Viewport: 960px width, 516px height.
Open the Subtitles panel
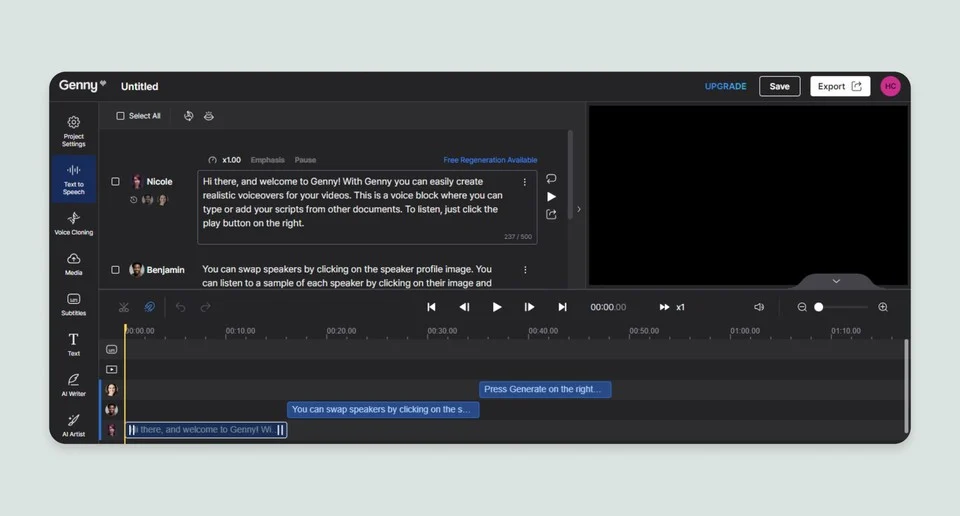point(73,304)
